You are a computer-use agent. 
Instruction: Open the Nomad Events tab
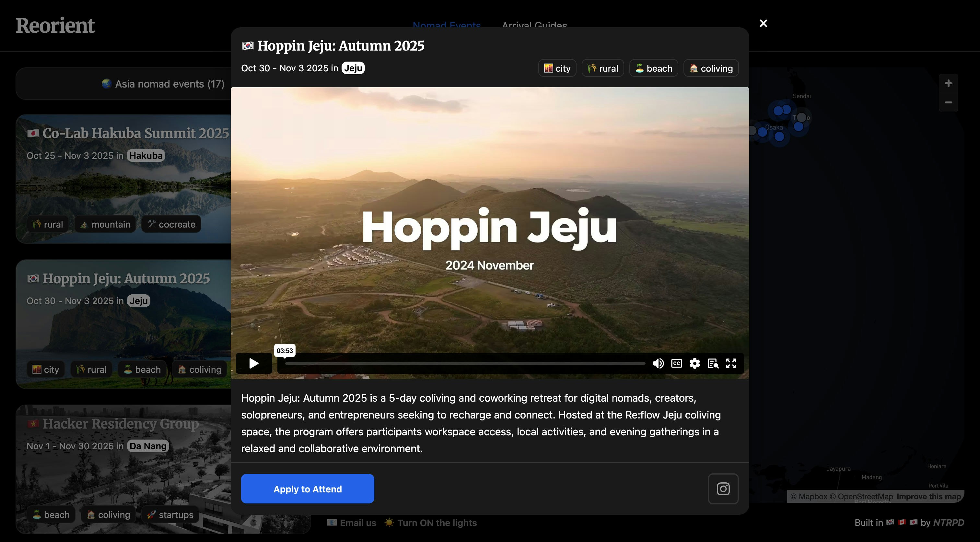[x=447, y=24]
